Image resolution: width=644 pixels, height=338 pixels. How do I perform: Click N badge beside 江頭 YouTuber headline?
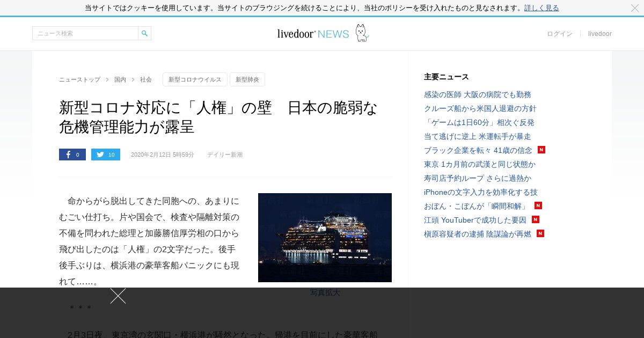[536, 219]
